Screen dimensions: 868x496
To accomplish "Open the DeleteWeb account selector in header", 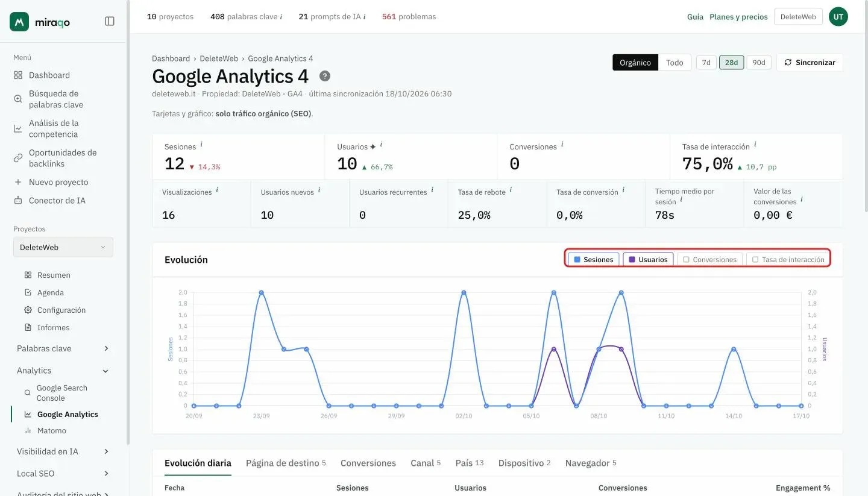I will click(798, 17).
